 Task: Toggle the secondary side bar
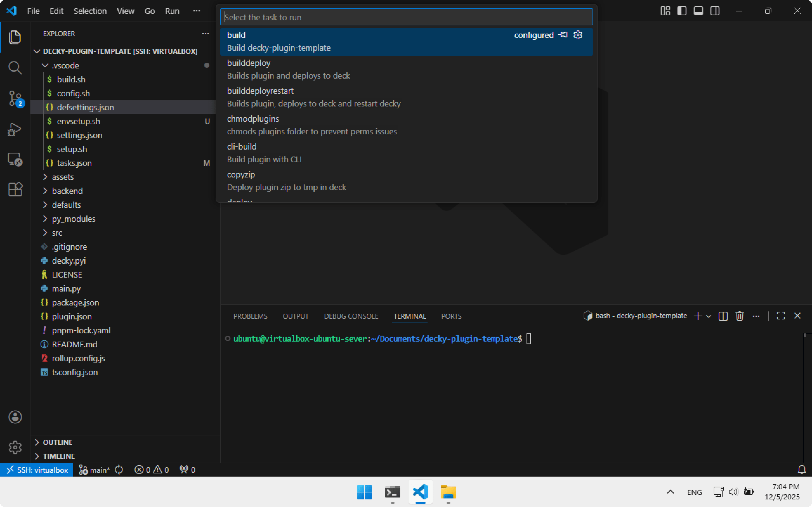pos(715,11)
